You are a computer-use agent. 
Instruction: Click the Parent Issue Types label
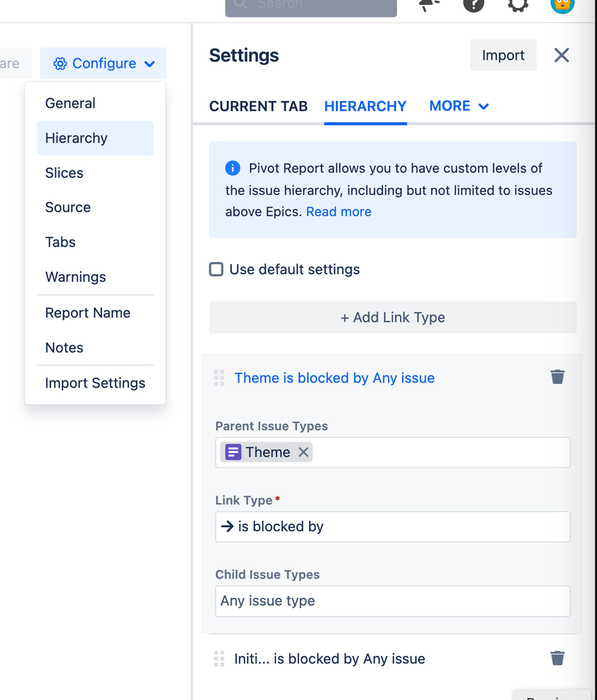click(x=271, y=426)
